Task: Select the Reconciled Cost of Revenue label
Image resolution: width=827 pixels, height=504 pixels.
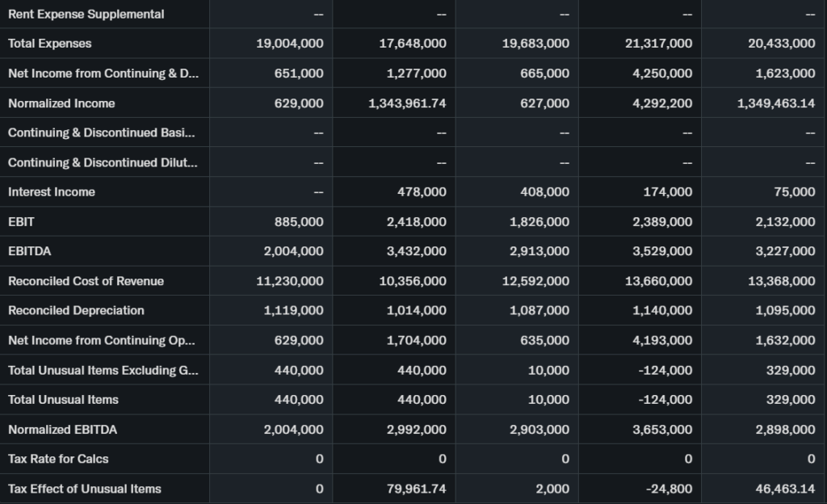Action: point(86,281)
